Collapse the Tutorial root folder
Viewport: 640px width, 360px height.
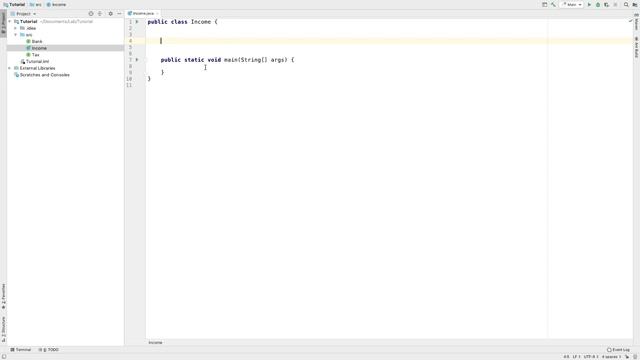(10, 22)
